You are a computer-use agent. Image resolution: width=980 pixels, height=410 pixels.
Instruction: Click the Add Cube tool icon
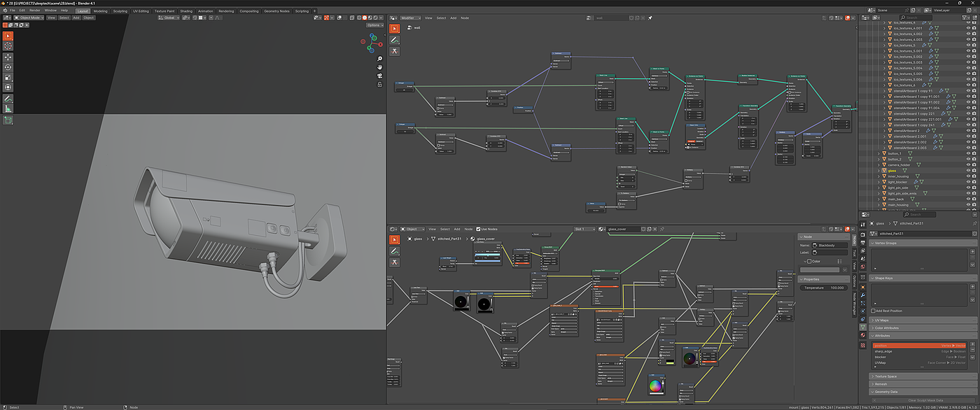point(8,120)
